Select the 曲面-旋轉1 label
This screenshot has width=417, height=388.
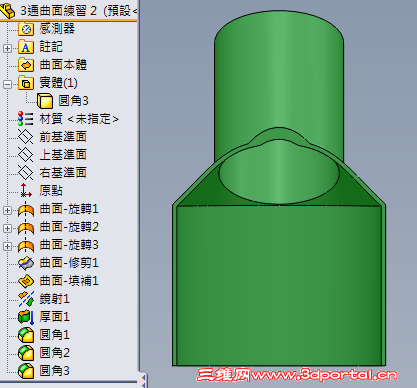coord(69,209)
